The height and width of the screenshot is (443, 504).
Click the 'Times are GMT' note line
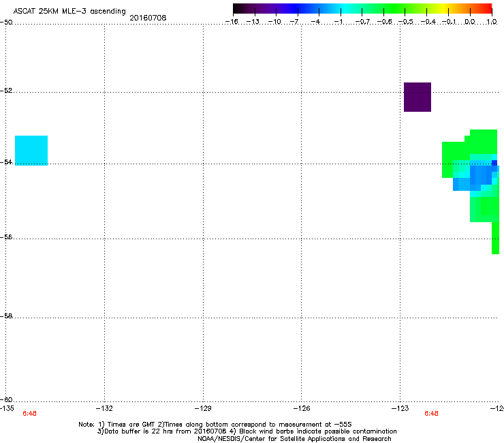pyautogui.click(x=215, y=425)
